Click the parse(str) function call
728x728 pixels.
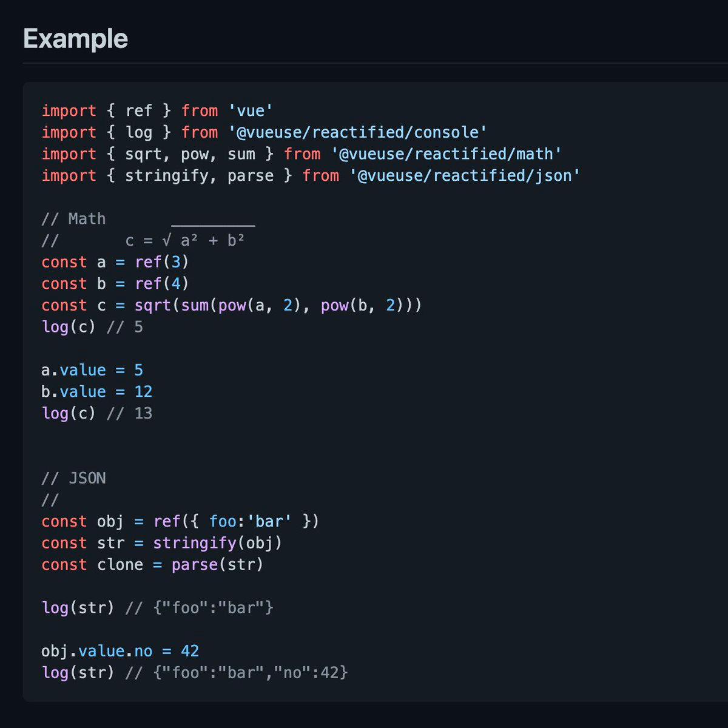coord(217,565)
